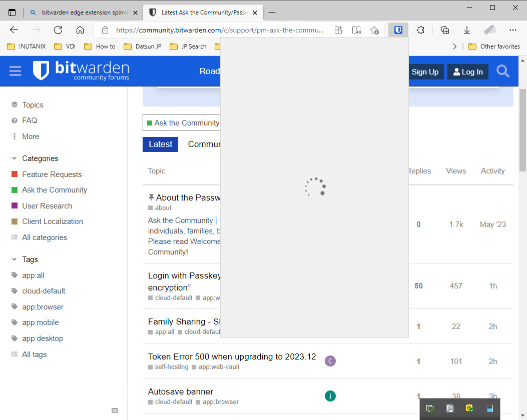Image resolution: width=527 pixels, height=420 pixels.
Task: Collapse the Tags section in sidebar
Action: coord(14,259)
